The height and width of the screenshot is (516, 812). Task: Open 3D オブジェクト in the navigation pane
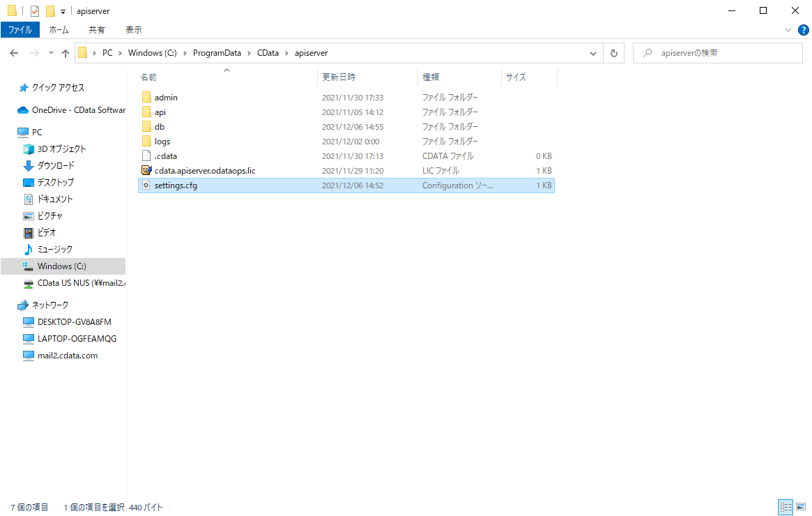click(x=61, y=149)
